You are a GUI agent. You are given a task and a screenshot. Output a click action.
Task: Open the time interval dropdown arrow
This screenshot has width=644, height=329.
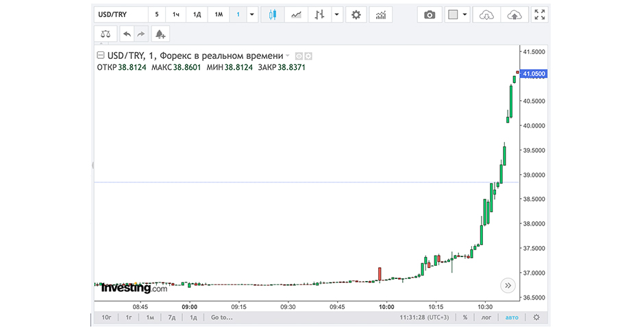coord(251,15)
